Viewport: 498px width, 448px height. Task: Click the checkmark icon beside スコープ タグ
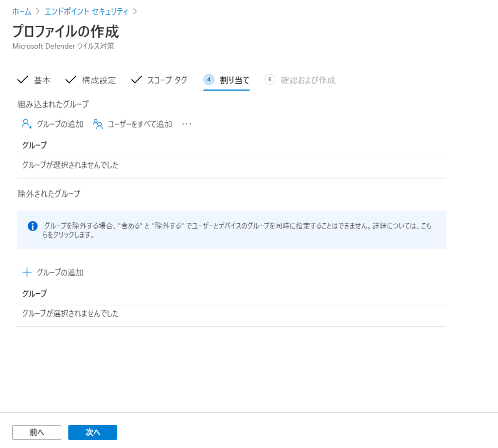136,80
